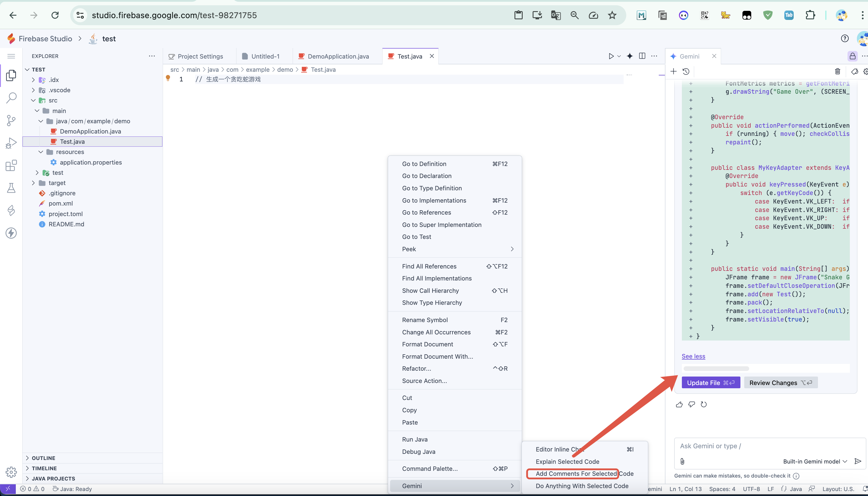Open Command Palette from context menu
The height and width of the screenshot is (496, 868).
tap(455, 469)
